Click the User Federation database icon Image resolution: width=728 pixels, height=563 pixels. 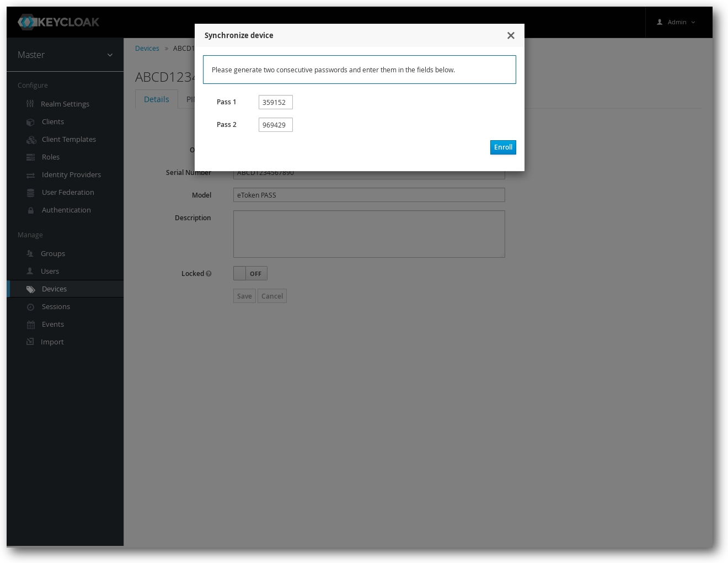tap(31, 193)
